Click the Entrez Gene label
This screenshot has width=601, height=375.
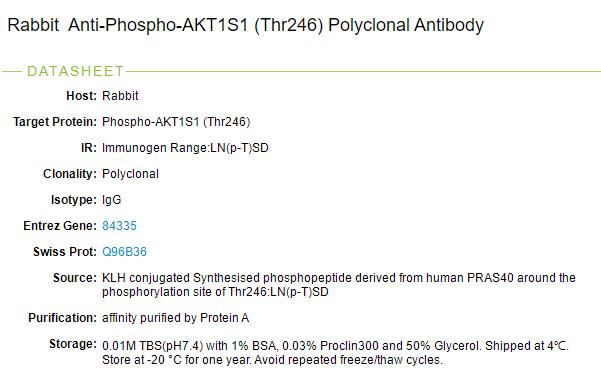60,225
